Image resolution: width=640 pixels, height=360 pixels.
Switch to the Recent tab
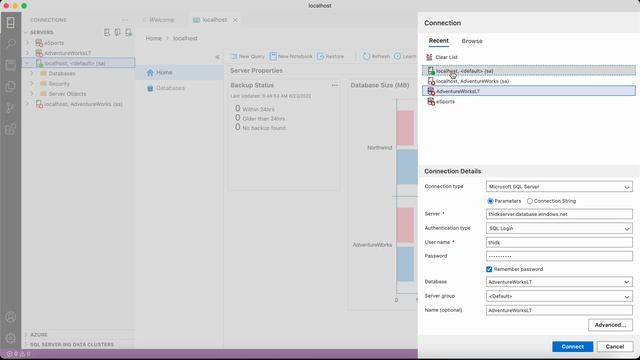coord(439,41)
